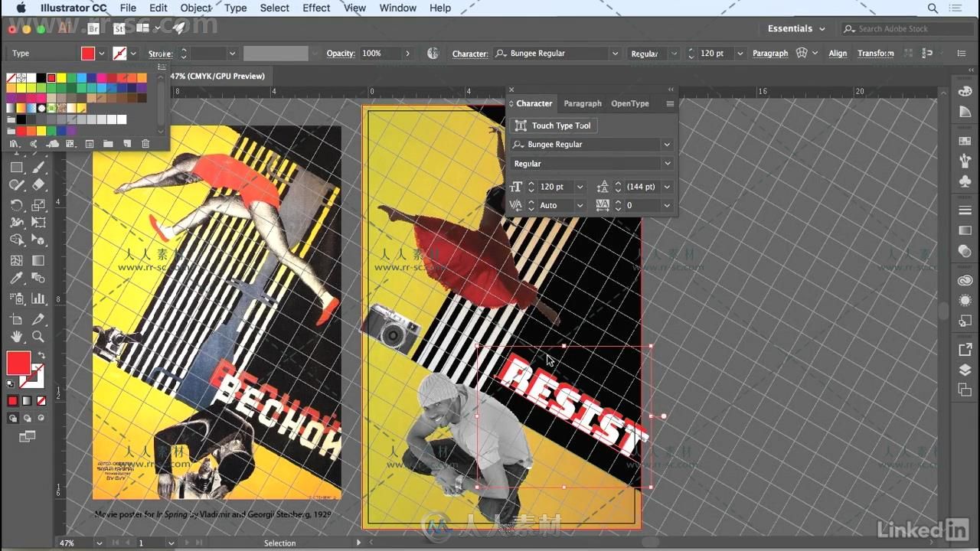The width and height of the screenshot is (980, 551).
Task: Open Character panel flyout menu
Action: 670,103
